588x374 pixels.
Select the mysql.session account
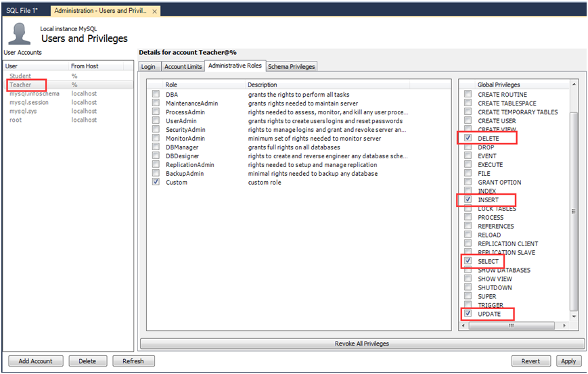coord(68,102)
